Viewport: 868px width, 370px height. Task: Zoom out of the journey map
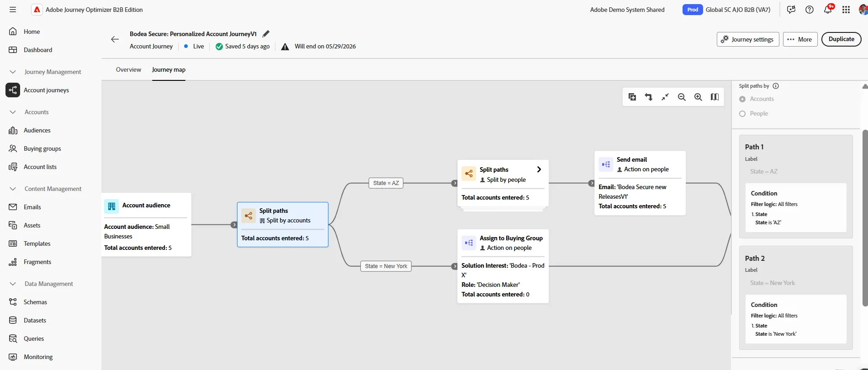pos(682,97)
